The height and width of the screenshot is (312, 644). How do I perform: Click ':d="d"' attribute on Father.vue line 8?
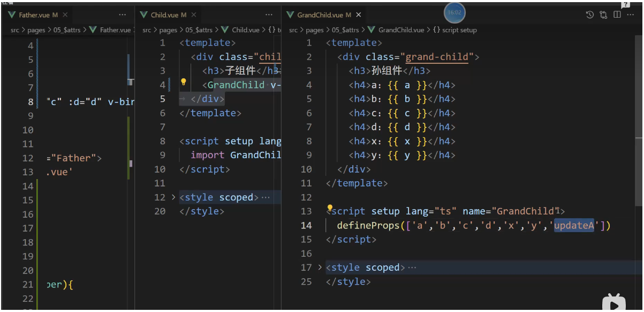point(85,102)
